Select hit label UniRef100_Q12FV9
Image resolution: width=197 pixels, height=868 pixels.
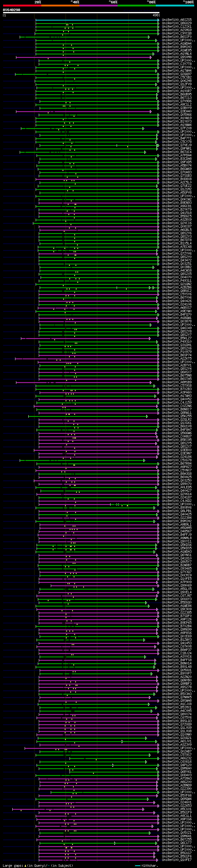(177, 84)
